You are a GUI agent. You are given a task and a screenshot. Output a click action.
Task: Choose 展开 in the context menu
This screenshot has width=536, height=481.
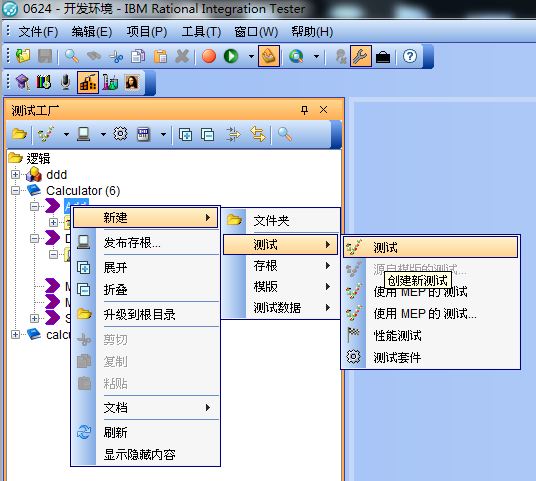[x=146, y=267]
